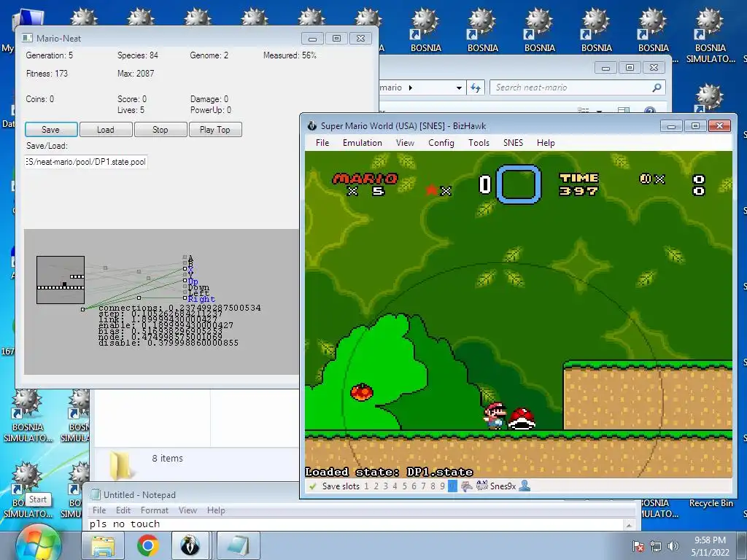Click the Measured: 56% label
Image resolution: width=747 pixels, height=560 pixels.
point(290,55)
